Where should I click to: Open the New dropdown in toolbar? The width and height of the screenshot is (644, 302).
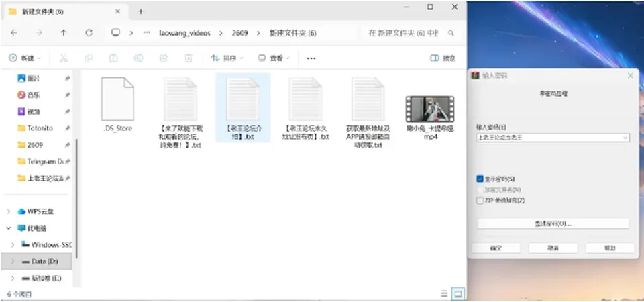coord(25,58)
